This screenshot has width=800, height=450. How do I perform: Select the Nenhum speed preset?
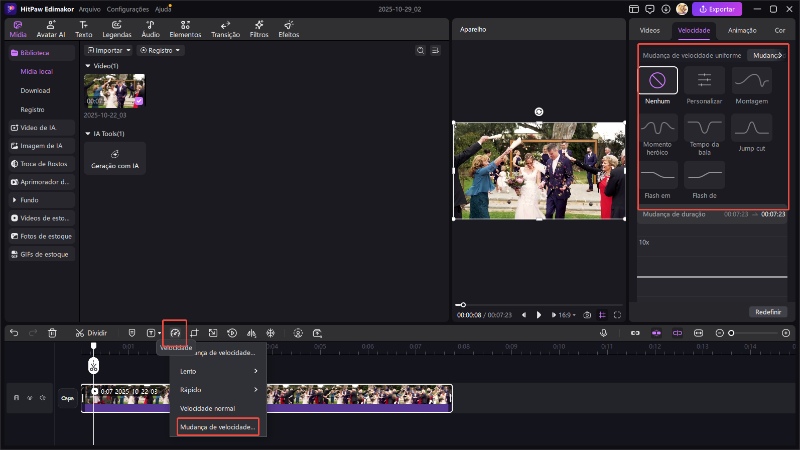[658, 80]
